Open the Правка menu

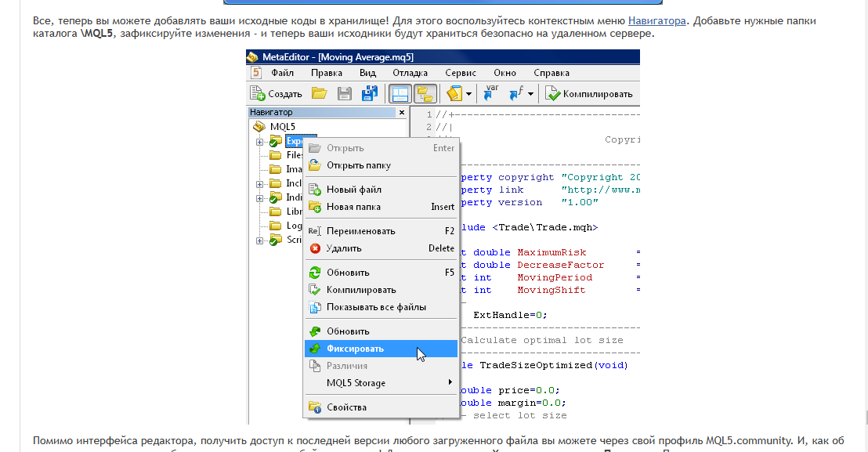point(327,73)
